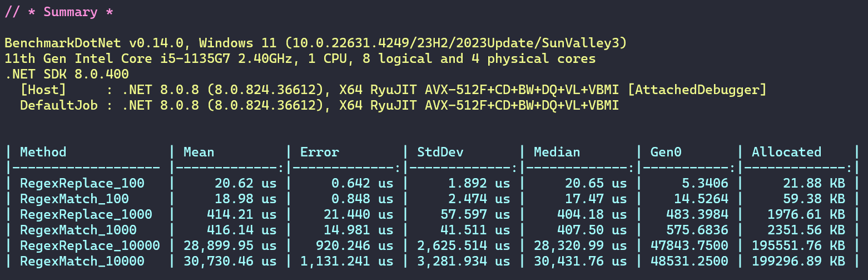Click the RegexReplace_10000 method name

[x=90, y=245]
